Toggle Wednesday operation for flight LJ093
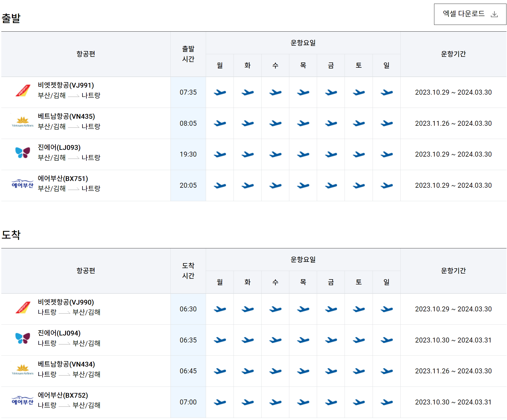Image resolution: width=507 pixels, height=420 pixels. pos(275,154)
